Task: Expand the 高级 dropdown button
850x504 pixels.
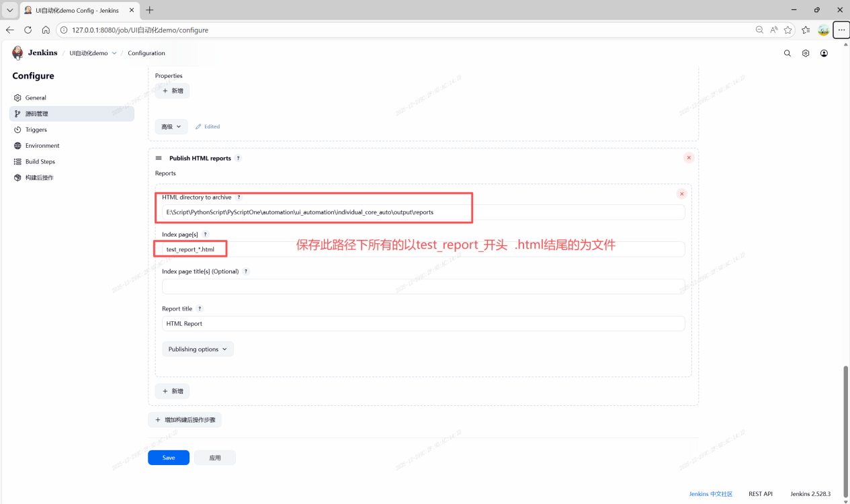Action: point(171,126)
